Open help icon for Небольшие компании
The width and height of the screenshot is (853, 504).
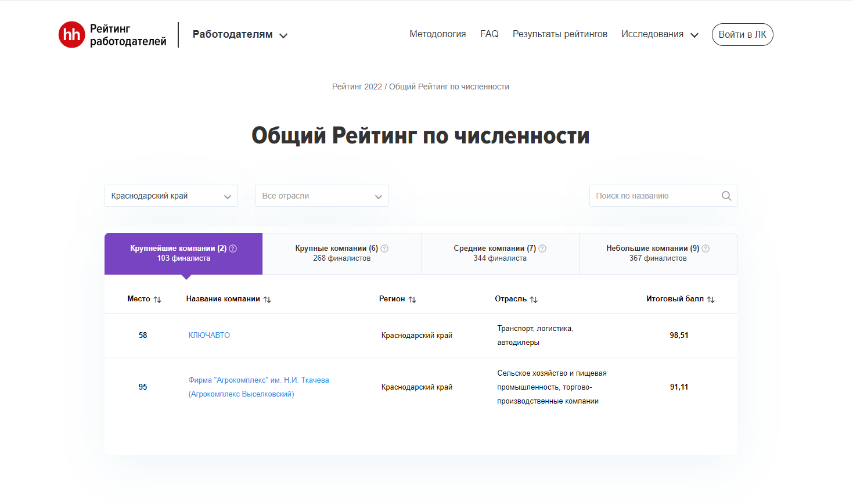pos(706,249)
